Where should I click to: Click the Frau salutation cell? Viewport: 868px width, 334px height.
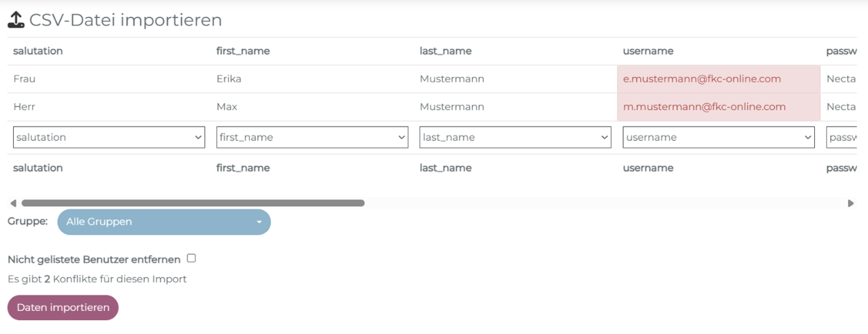(24, 79)
